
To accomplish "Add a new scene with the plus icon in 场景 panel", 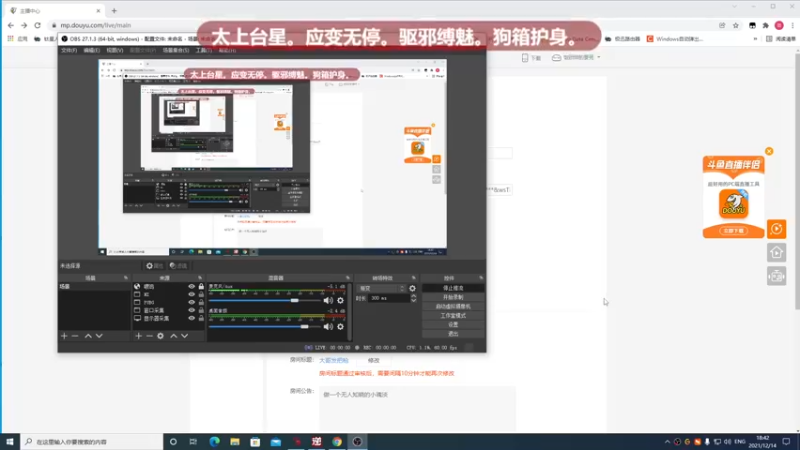I will tap(64, 336).
